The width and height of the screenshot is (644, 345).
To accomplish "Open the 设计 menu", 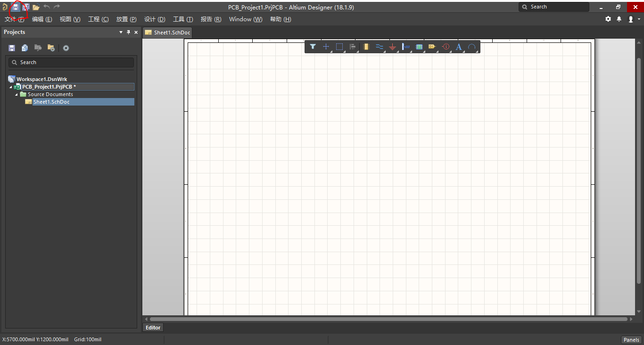I will click(154, 19).
